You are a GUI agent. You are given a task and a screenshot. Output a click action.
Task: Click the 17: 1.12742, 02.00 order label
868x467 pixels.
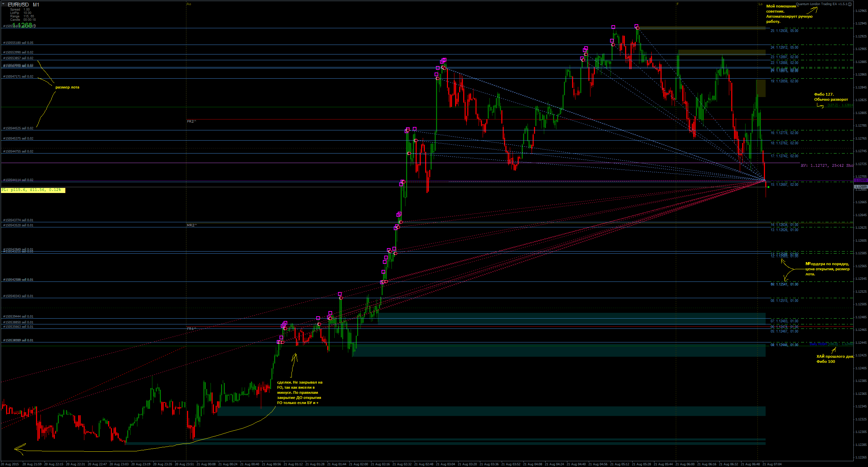pos(784,156)
